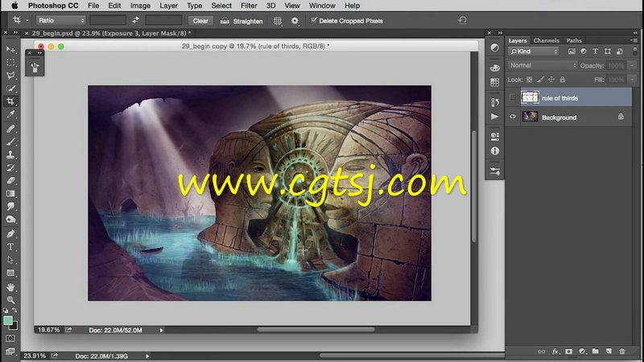644x362 pixels.
Task: Open the Layers panel flyout menu
Action: pos(634,40)
